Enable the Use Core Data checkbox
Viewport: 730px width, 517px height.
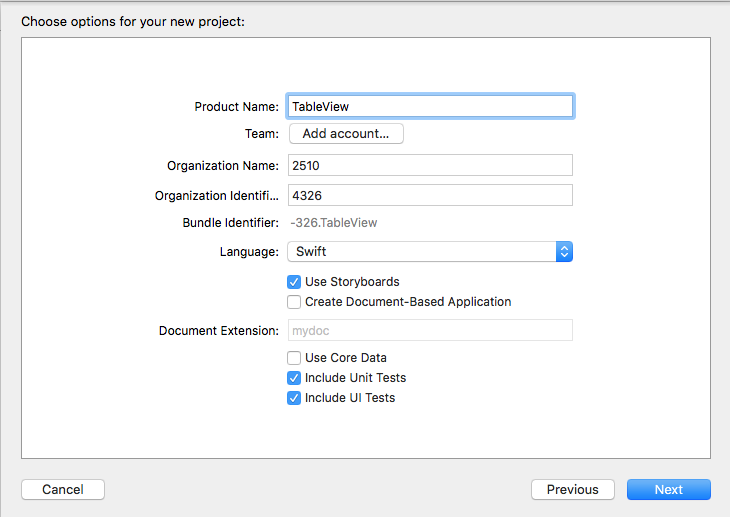pyautogui.click(x=294, y=358)
